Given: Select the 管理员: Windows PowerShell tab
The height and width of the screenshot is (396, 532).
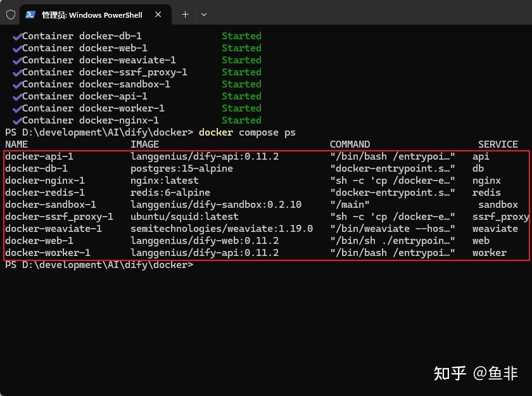Looking at the screenshot, I should click(96, 15).
